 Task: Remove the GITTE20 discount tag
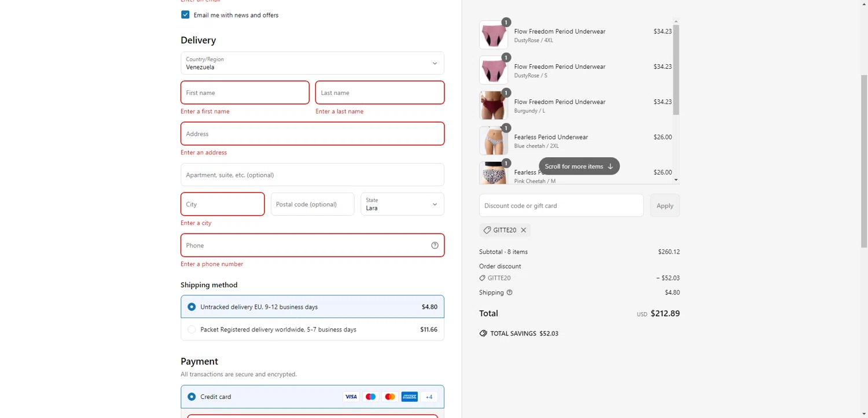(523, 230)
